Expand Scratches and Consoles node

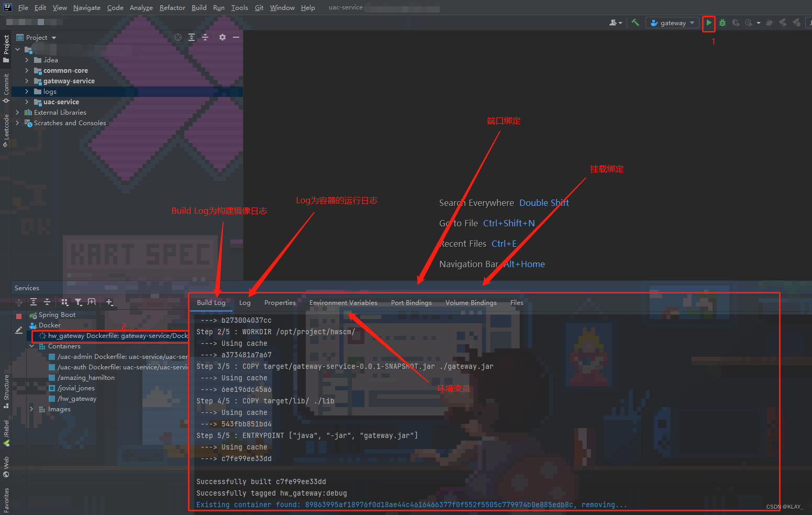17,123
